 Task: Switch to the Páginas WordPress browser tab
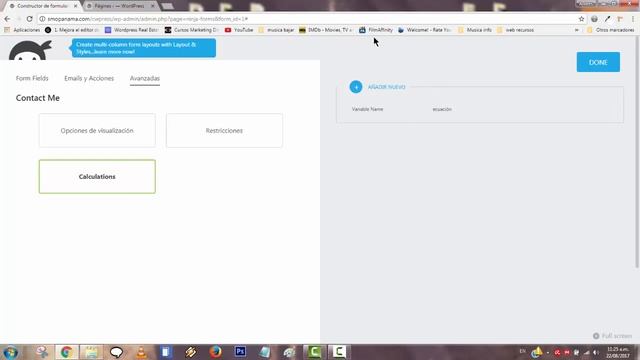(119, 6)
